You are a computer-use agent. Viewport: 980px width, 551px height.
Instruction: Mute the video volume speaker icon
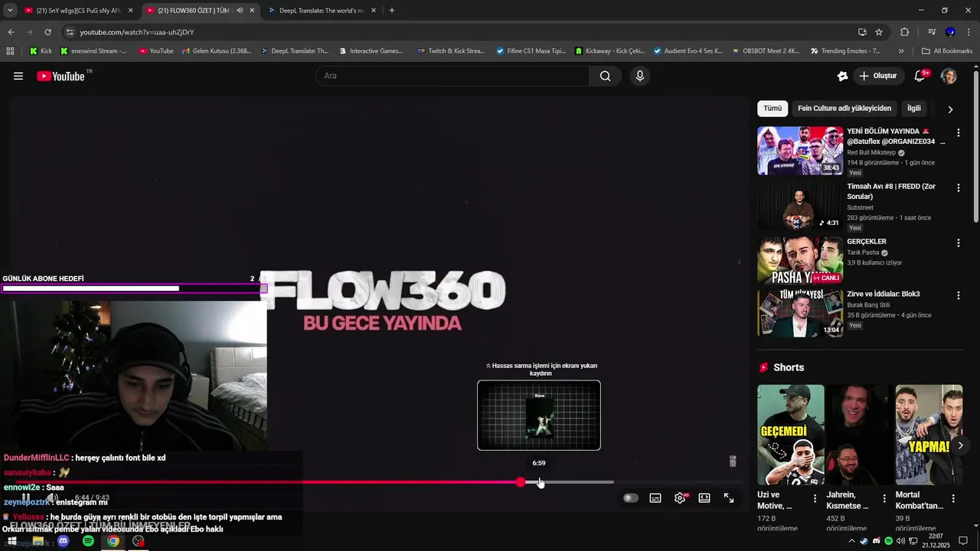click(x=52, y=498)
